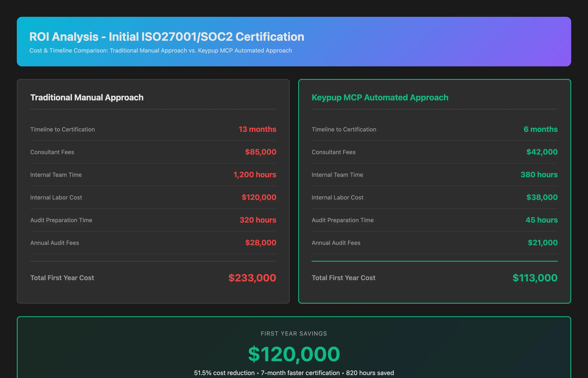Click the Keypup MCP Automated Approach heading

(380, 97)
